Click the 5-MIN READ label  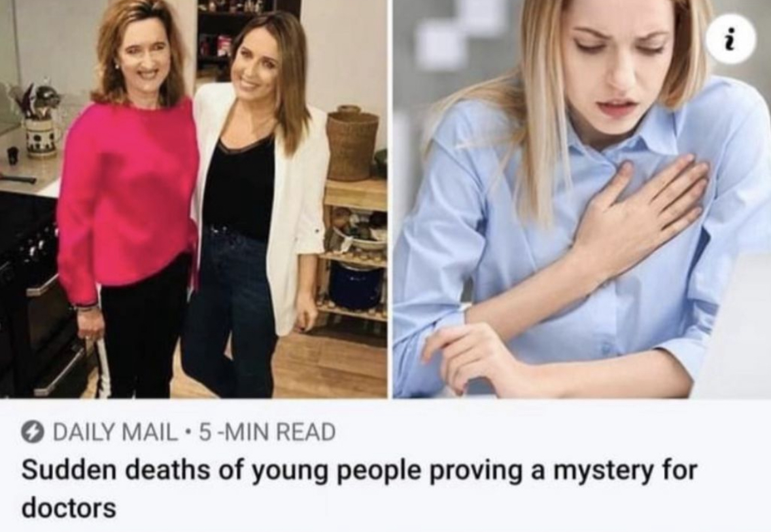click(267, 433)
